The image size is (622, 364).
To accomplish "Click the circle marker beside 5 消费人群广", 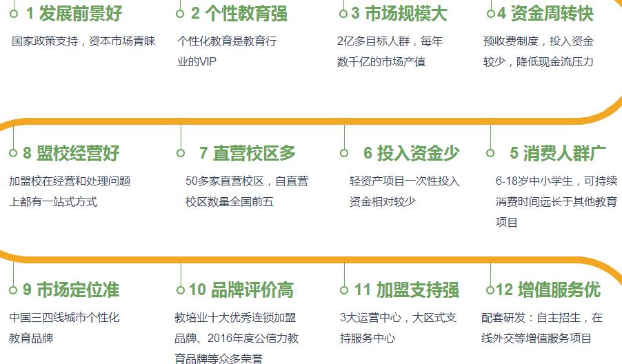I will coord(490,153).
